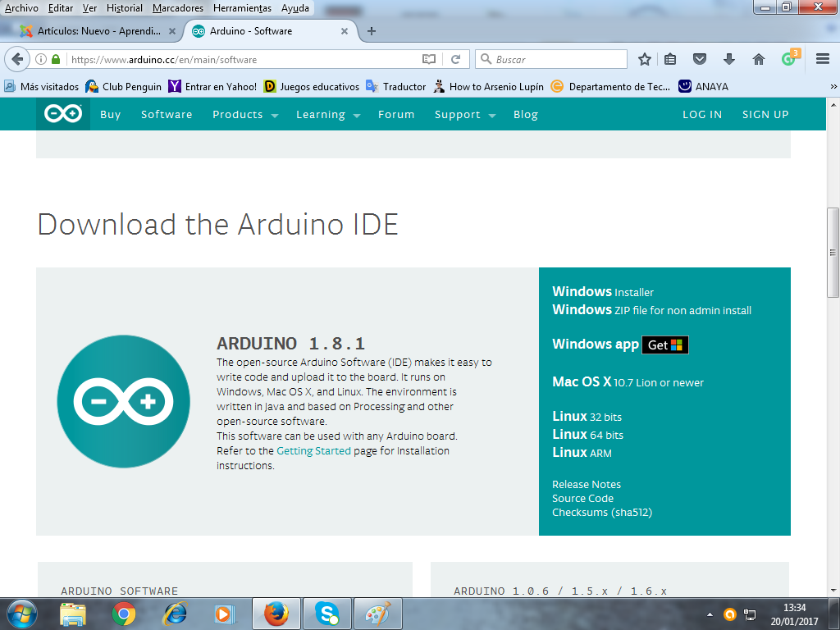The height and width of the screenshot is (630, 840).
Task: Visit the Forum link
Action: (396, 115)
